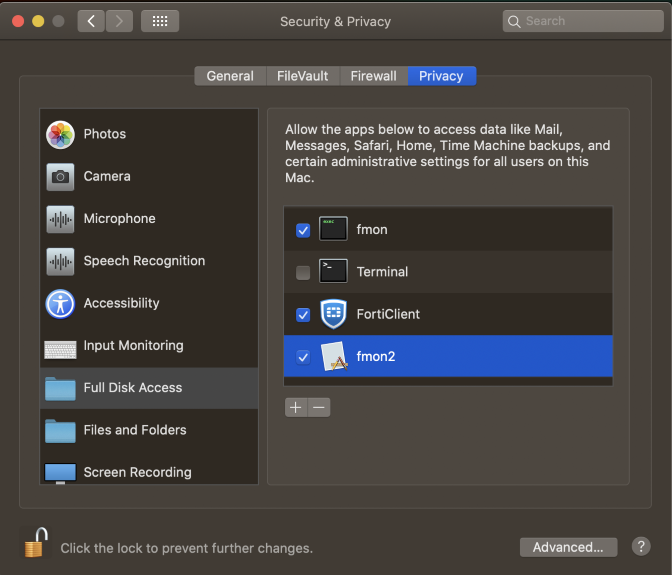This screenshot has width=672, height=575.
Task: Click the Speech Recognition waveform icon
Action: [60, 261]
